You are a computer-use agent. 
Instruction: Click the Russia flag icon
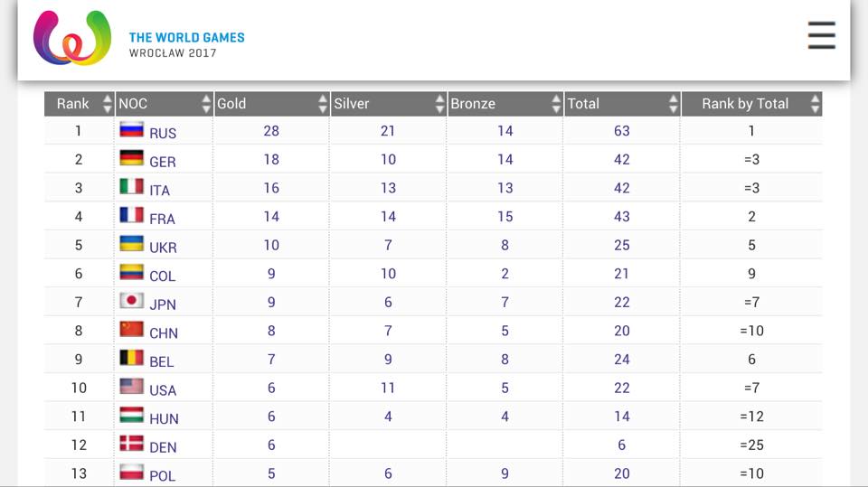(132, 130)
